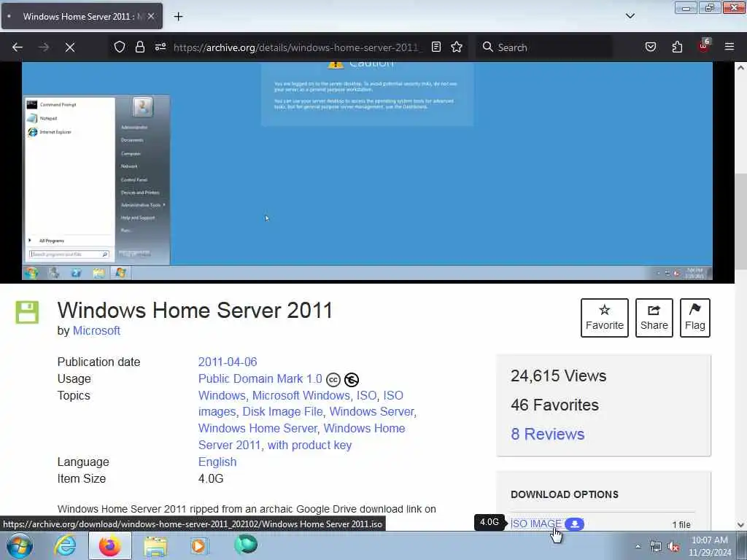The height and width of the screenshot is (560, 747).
Task: Toggle reader view icon
Action: (436, 47)
